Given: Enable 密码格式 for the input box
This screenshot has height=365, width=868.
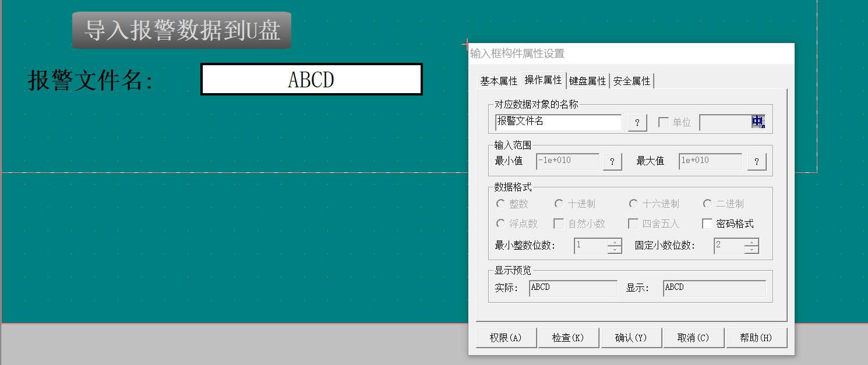Looking at the screenshot, I should pos(708,224).
